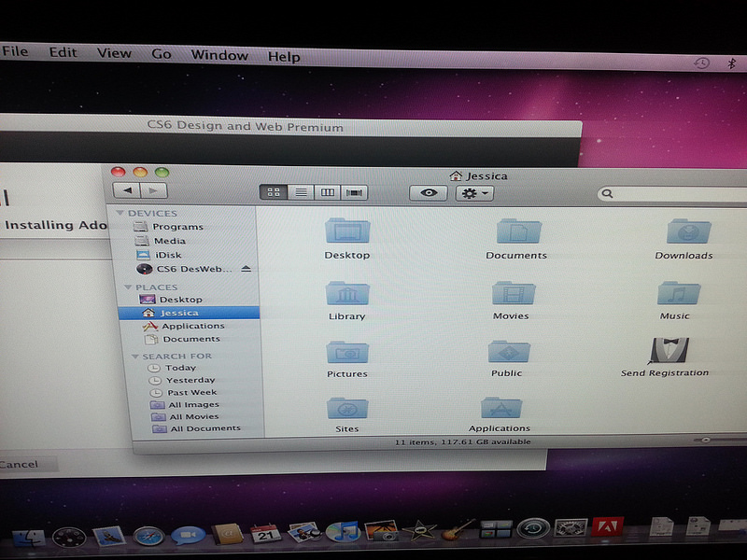The image size is (747, 560).
Task: Switch Finder to column view
Action: [328, 192]
